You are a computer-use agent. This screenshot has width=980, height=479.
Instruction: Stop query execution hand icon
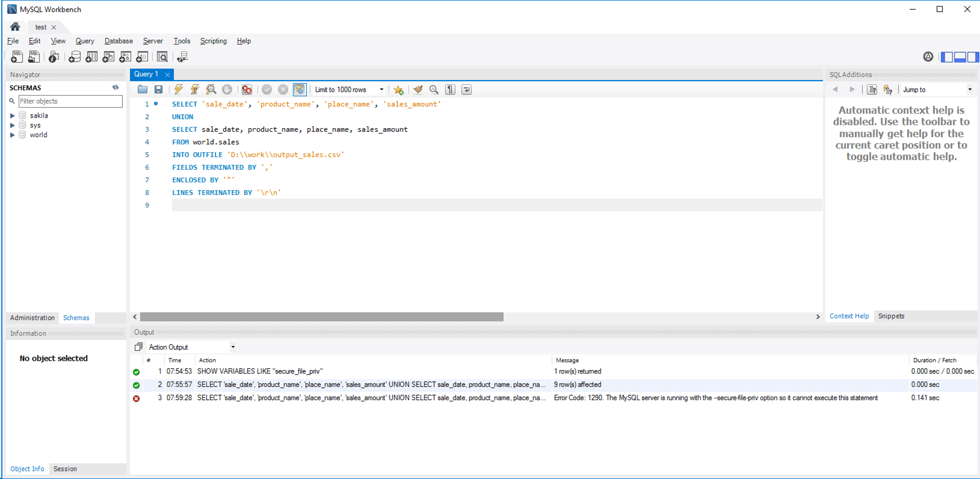pos(227,90)
